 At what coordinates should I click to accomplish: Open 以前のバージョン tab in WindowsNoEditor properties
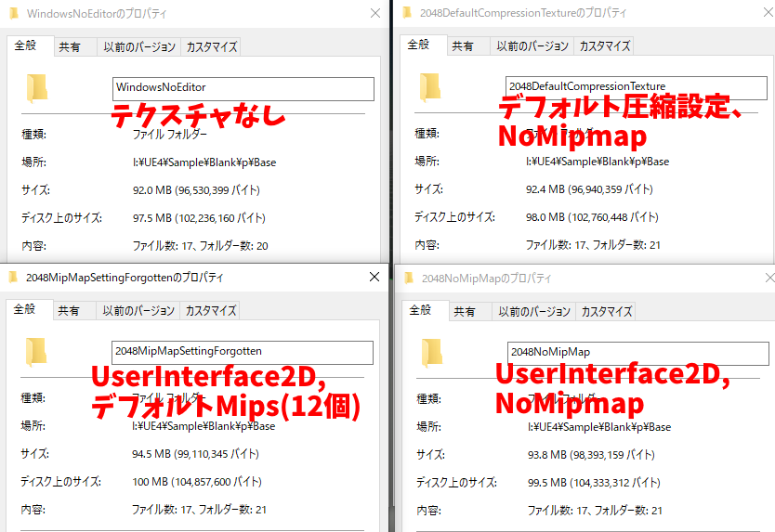139,47
